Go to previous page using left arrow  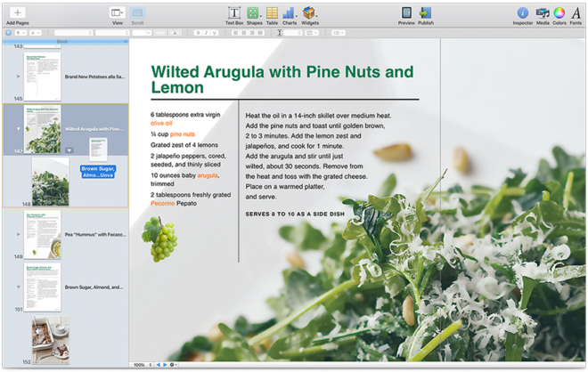(159, 365)
